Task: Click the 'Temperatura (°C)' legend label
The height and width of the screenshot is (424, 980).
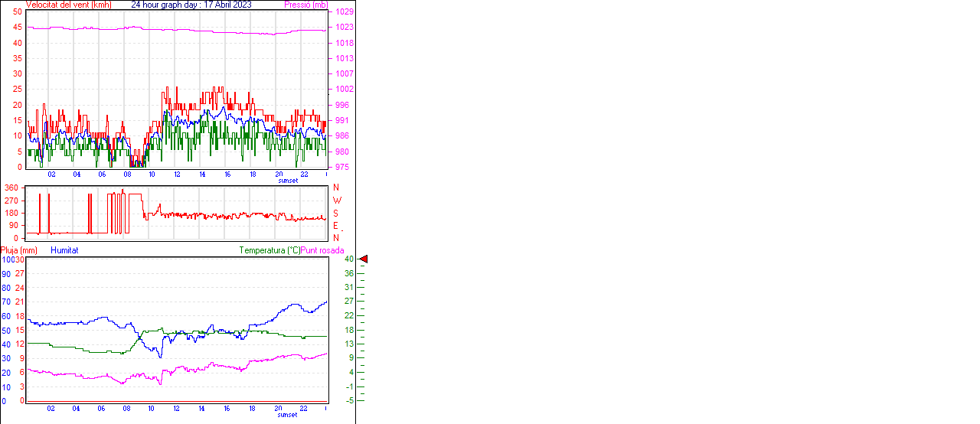Action: (269, 250)
